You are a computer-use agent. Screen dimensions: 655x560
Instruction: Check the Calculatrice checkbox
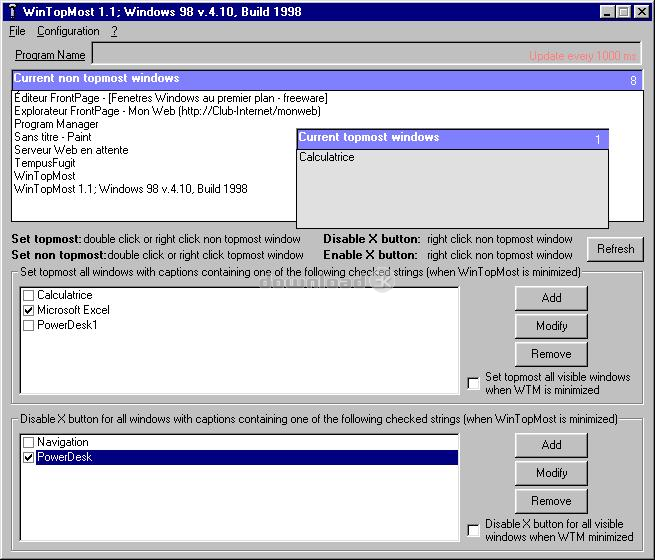(28, 296)
